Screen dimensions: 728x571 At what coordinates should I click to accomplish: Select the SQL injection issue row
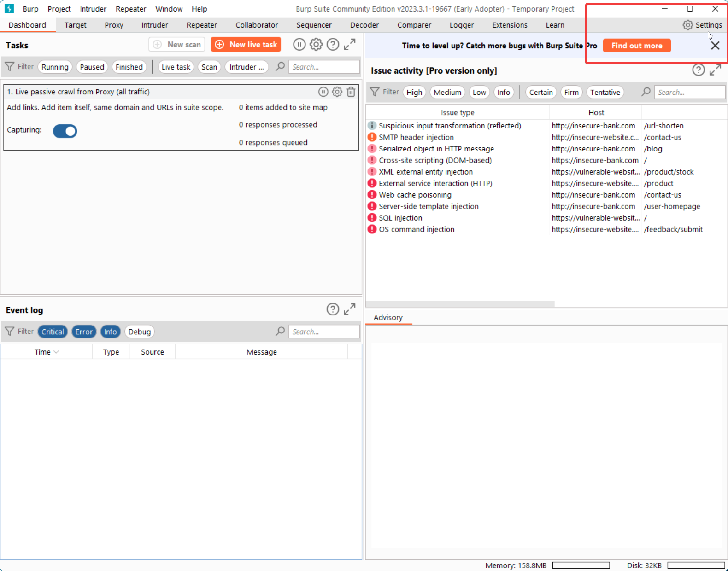[x=400, y=218]
